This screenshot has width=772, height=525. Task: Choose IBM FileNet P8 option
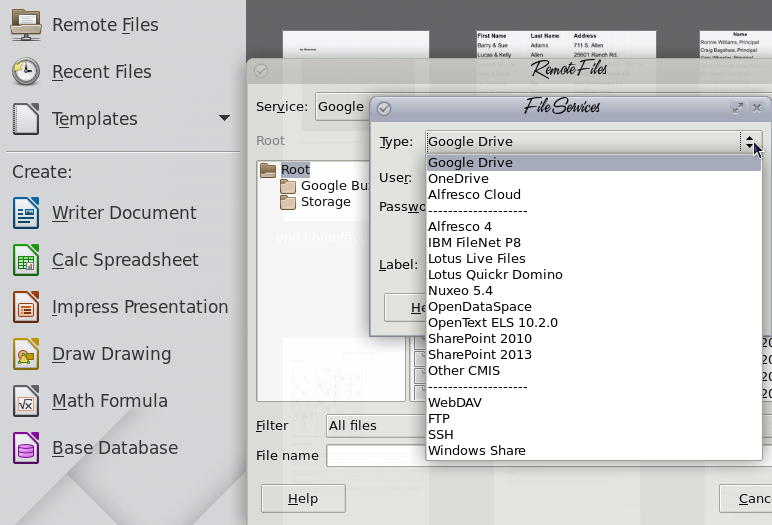[593, 242]
